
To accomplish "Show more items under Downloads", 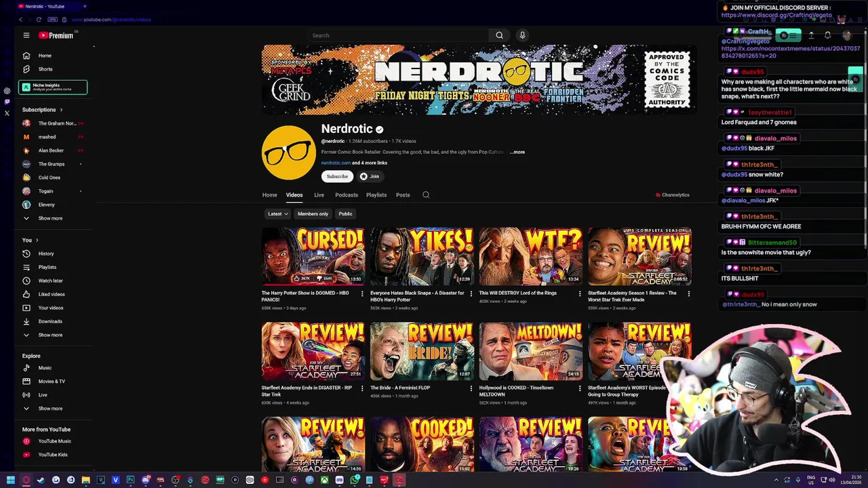I will click(53, 335).
